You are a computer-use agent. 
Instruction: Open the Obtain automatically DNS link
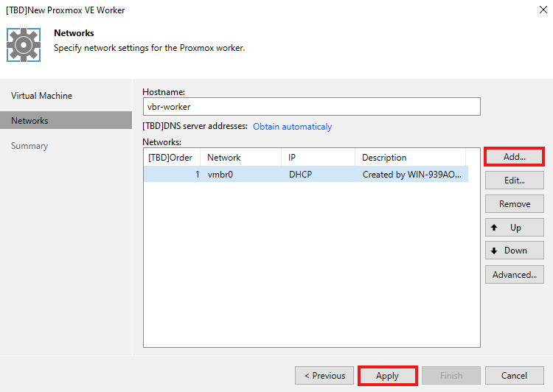click(x=292, y=127)
